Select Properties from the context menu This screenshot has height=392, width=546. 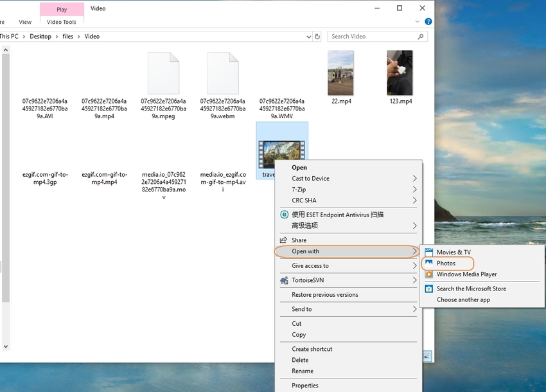[305, 386]
